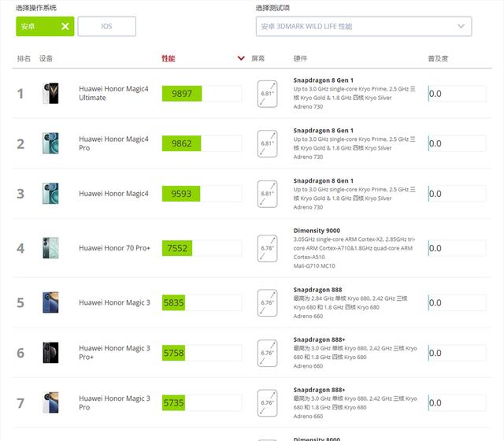Click the 6.78" screen icon for Honor 70 Pro+
The width and height of the screenshot is (504, 441).
[268, 248]
